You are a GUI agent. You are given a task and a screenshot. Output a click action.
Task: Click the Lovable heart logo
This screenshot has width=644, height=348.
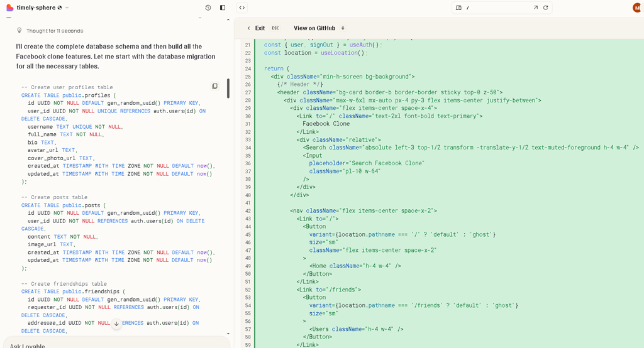pos(10,8)
